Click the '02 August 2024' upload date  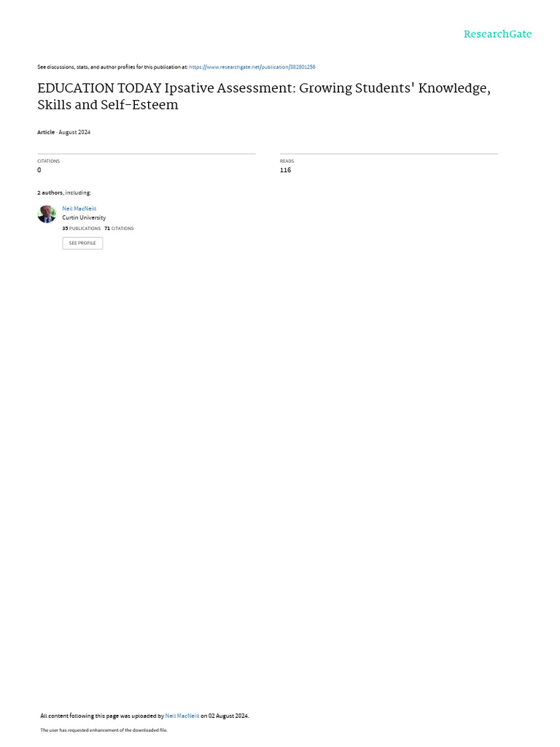228,716
